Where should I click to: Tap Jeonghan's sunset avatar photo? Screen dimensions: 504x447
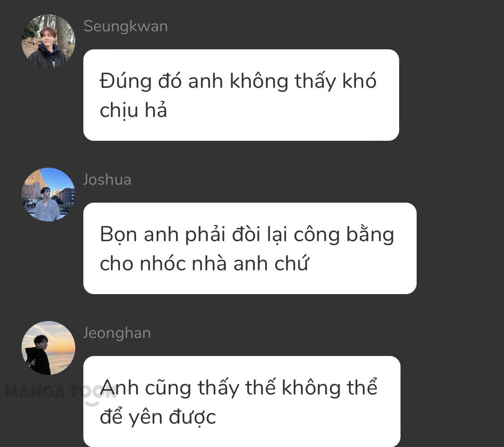[48, 348]
